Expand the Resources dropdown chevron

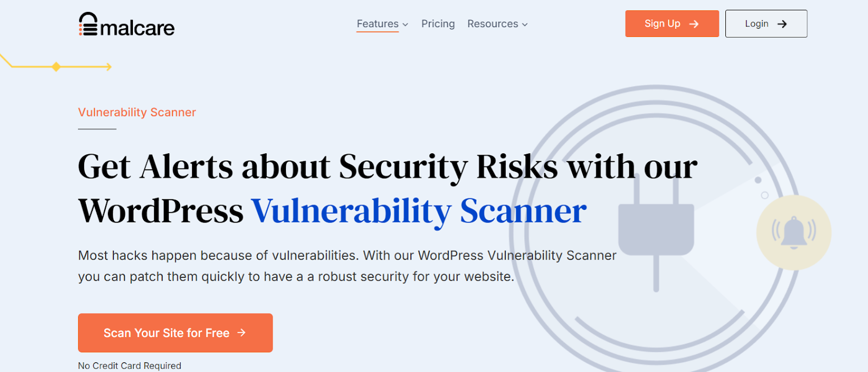click(x=525, y=24)
